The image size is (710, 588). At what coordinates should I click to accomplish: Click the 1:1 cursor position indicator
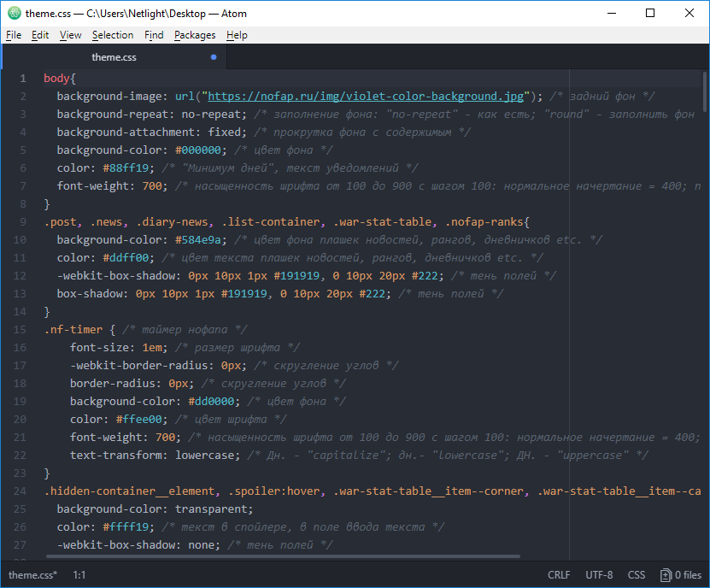(79, 575)
